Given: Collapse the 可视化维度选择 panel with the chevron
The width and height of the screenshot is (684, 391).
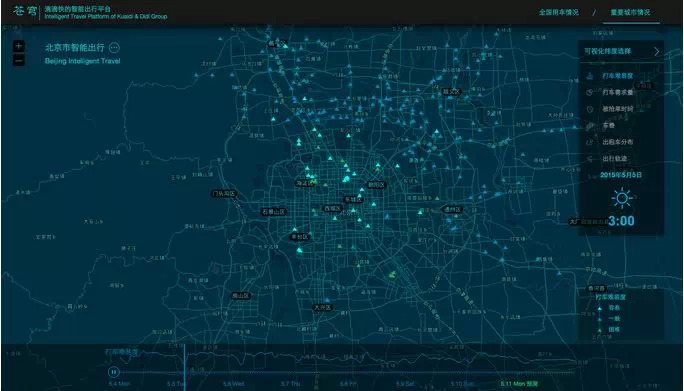Looking at the screenshot, I should 657,51.
